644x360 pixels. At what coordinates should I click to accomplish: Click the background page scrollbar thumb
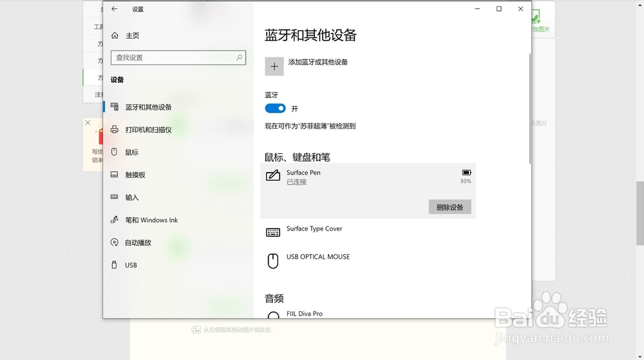point(640,213)
